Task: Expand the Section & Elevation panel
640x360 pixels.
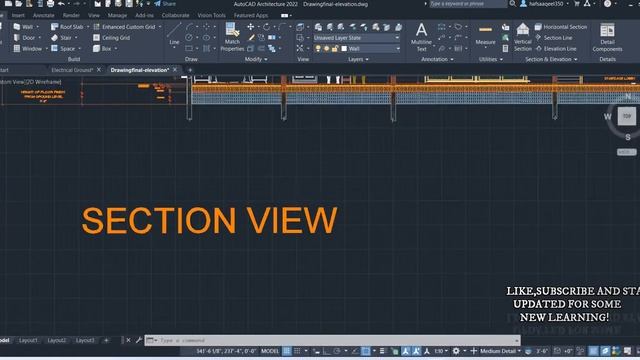Action: (x=551, y=59)
